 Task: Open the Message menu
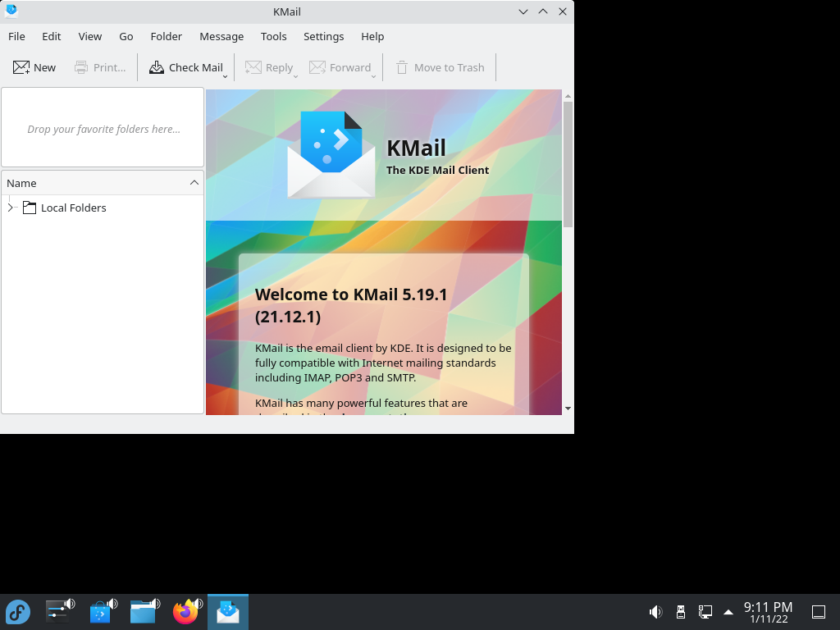point(221,36)
